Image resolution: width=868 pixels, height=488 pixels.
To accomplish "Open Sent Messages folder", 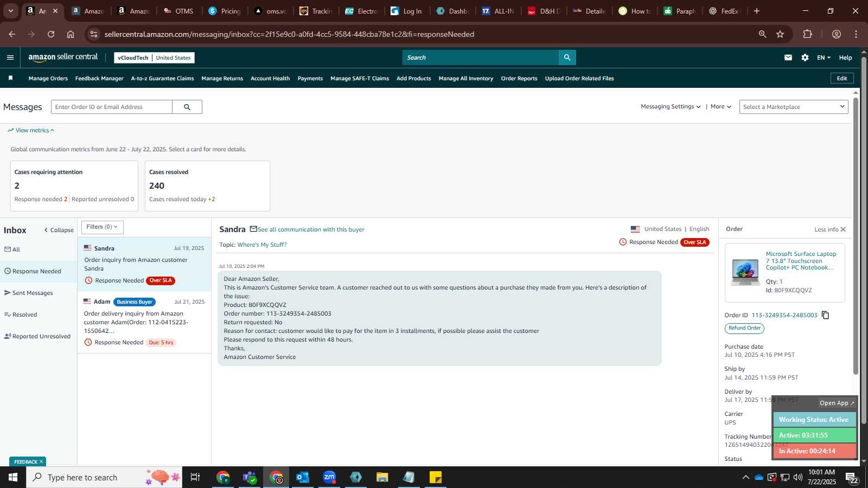I will (x=29, y=293).
